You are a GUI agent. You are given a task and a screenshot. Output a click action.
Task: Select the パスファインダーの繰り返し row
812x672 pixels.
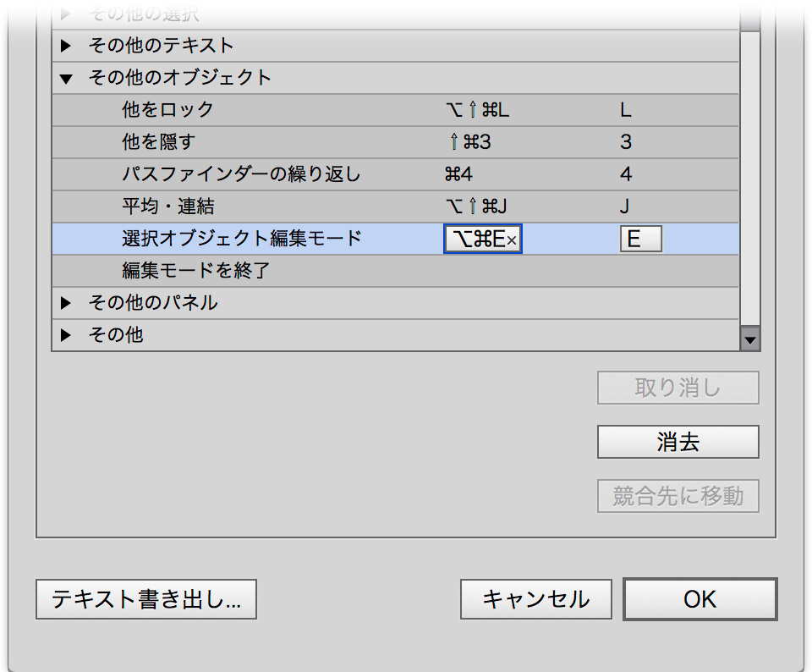pyautogui.click(x=395, y=174)
